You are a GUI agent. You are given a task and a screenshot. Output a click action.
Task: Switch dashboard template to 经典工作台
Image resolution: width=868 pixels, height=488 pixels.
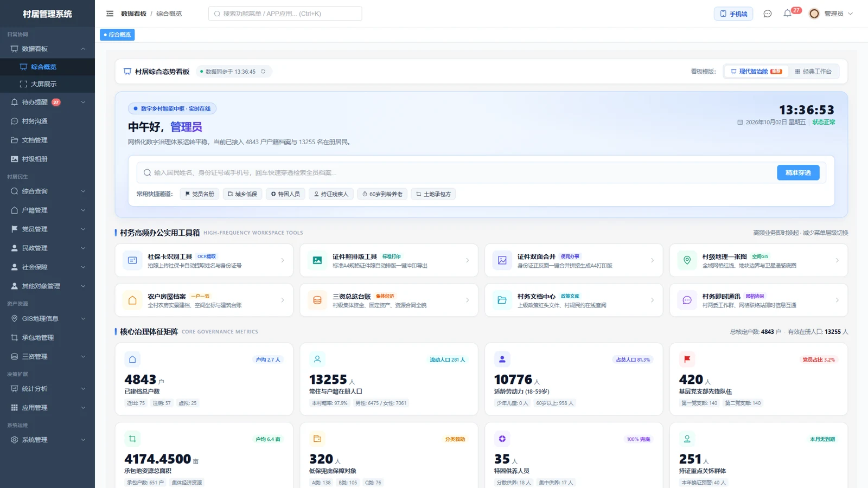pos(813,72)
